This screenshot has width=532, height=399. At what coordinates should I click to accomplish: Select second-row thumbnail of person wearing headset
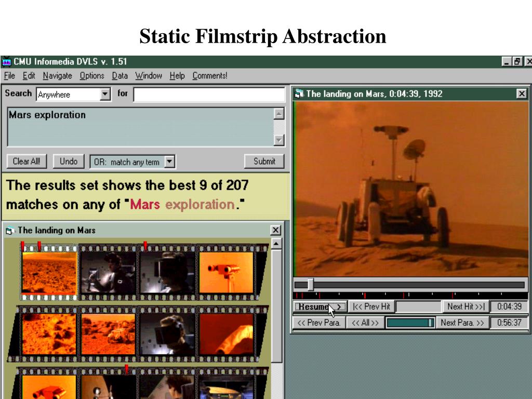pyautogui.click(x=167, y=334)
